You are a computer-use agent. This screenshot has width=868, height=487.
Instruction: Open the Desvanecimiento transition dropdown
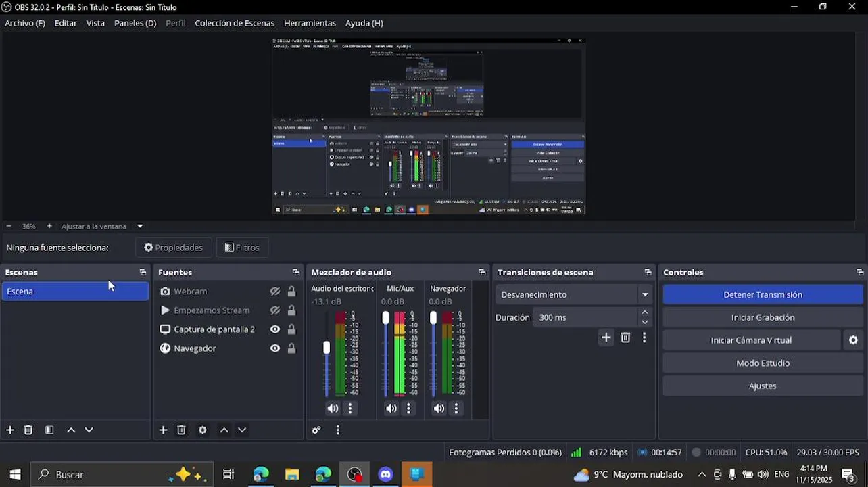[x=574, y=295]
